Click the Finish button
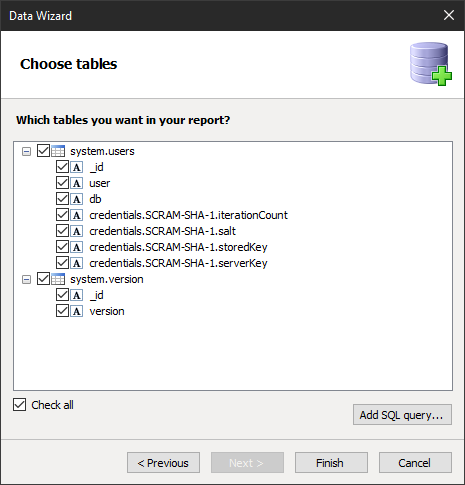 coord(331,463)
